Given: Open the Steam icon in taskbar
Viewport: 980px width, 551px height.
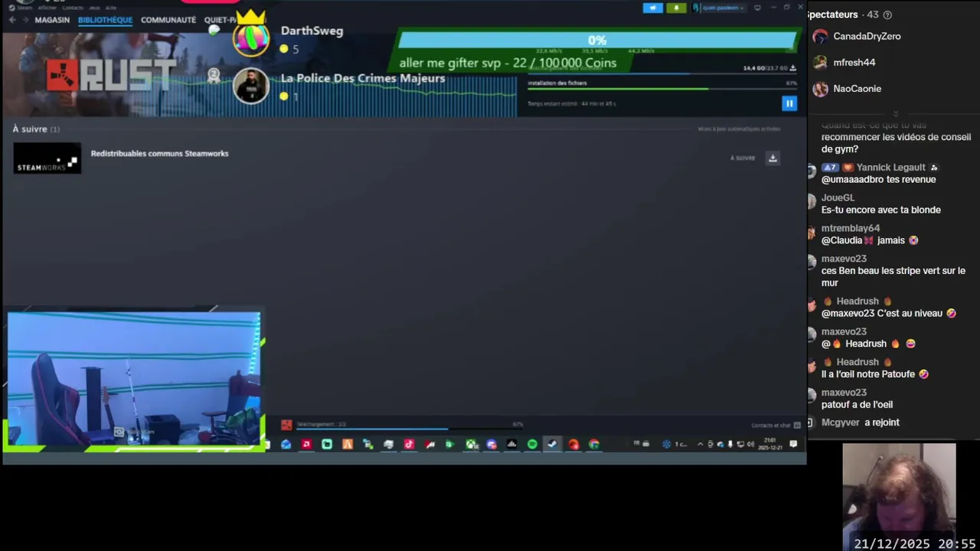Looking at the screenshot, I should [552, 444].
